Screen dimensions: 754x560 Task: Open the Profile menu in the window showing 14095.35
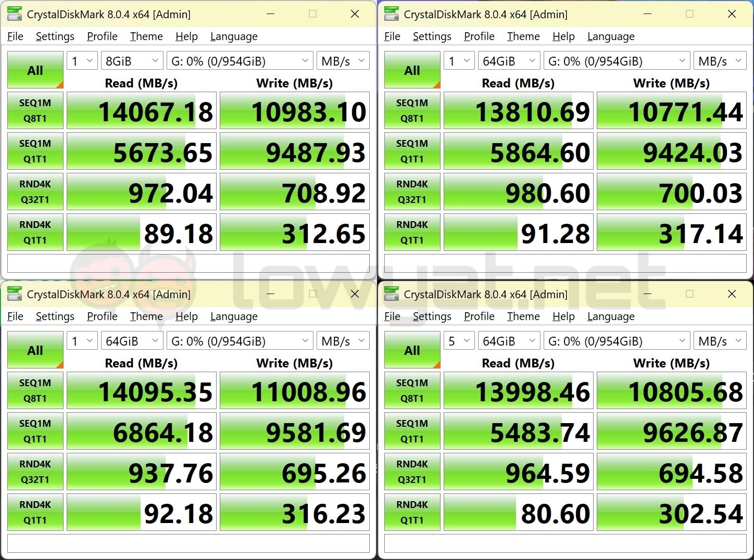click(x=102, y=316)
